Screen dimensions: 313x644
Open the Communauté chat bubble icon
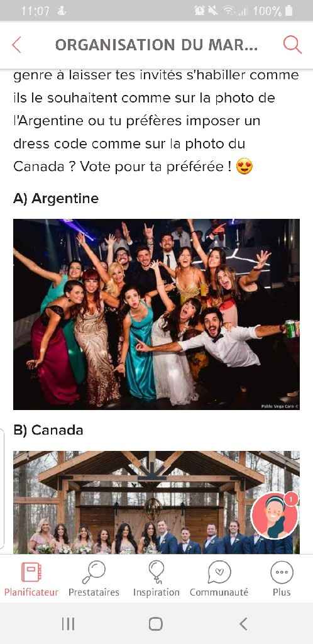(219, 572)
